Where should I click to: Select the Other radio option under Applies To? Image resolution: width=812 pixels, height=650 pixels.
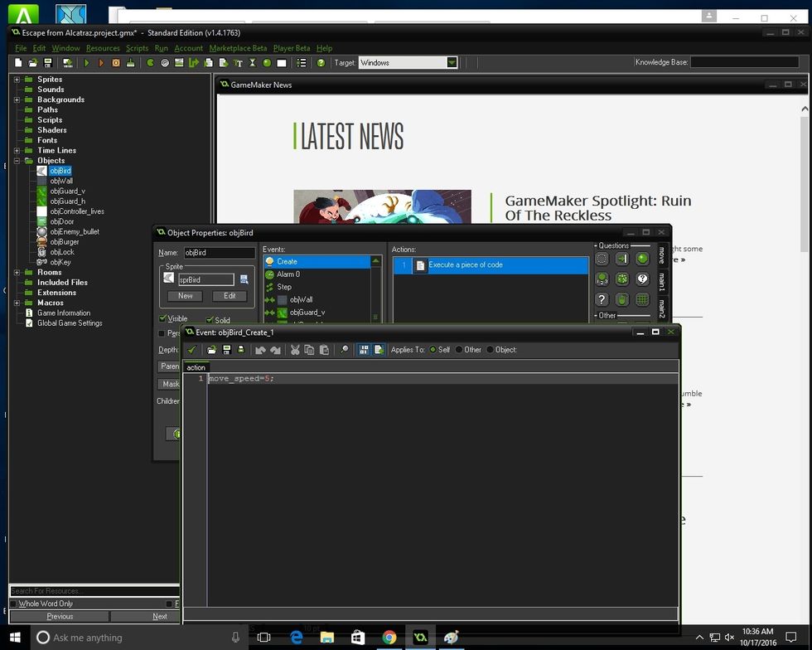459,350
